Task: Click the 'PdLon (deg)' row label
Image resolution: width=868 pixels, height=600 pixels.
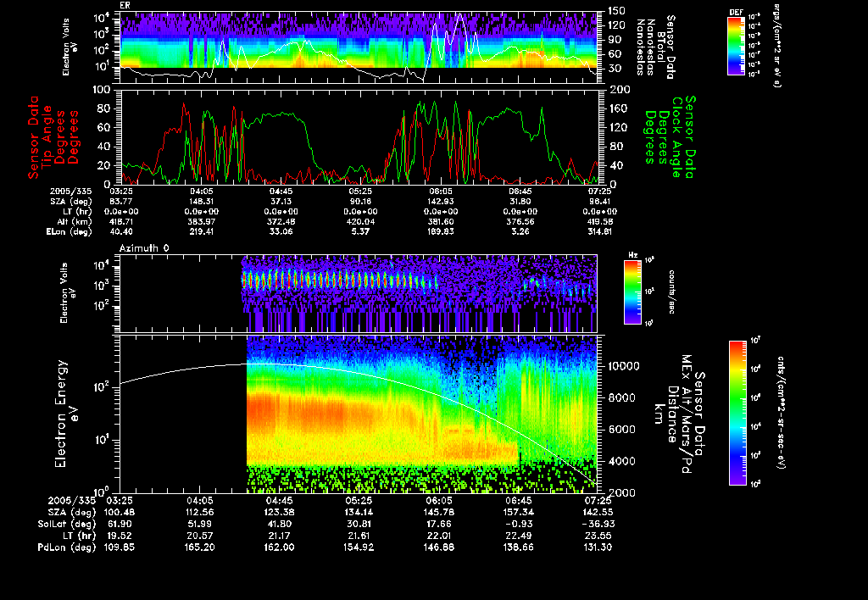Action: pyautogui.click(x=66, y=547)
